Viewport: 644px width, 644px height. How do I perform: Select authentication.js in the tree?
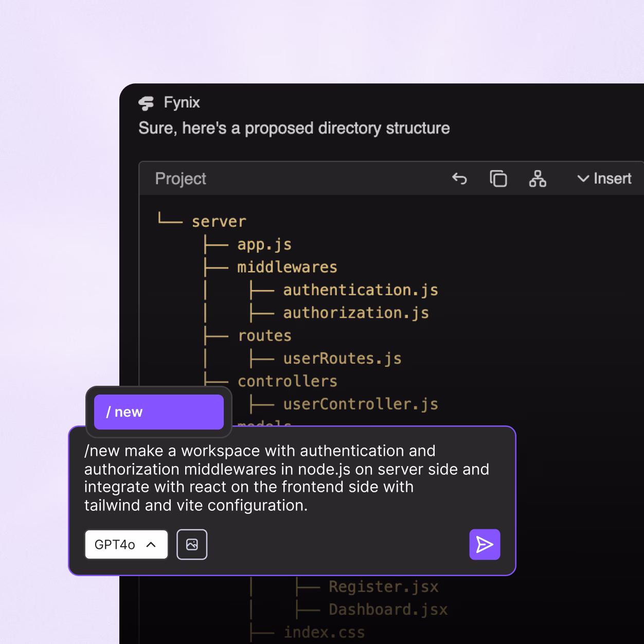coord(360,290)
